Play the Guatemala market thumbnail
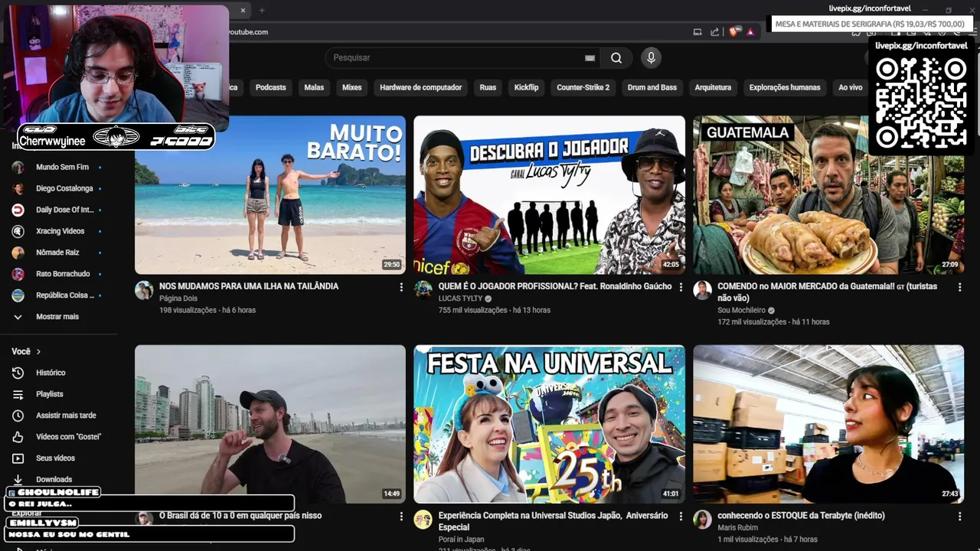The width and height of the screenshot is (980, 551). point(828,194)
